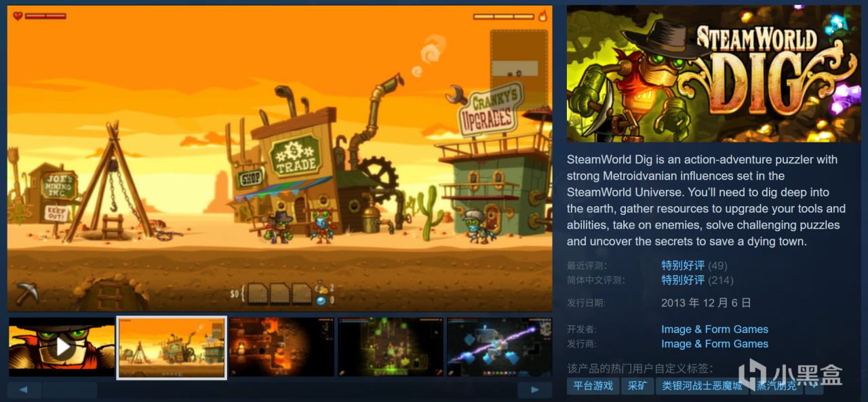The image size is (868, 402).
Task: Click the pickaxe tool icon in the screenshot
Action: 28,293
